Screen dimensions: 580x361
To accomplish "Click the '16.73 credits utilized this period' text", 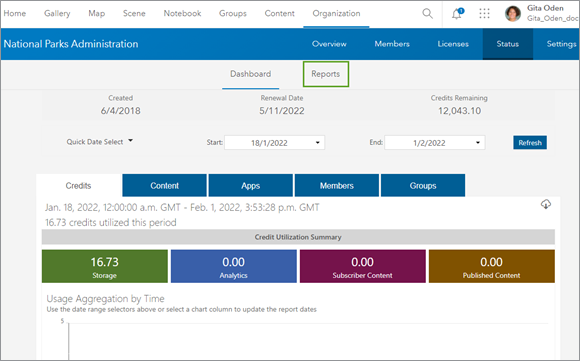I will coord(111,223).
